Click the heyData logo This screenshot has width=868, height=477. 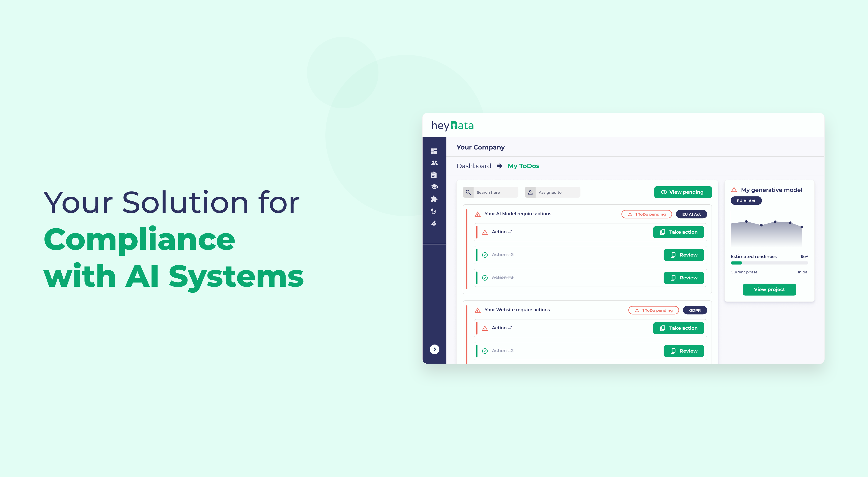click(452, 126)
